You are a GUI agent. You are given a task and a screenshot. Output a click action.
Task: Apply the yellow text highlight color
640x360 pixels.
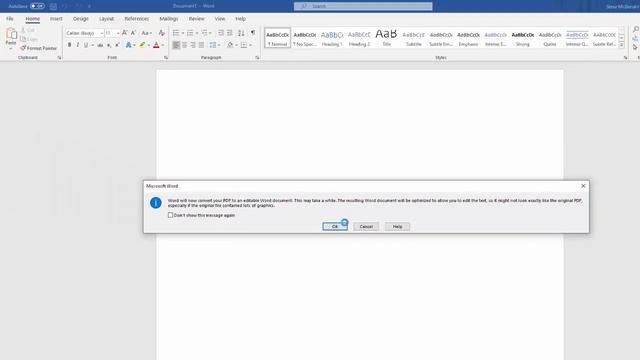tap(142, 45)
